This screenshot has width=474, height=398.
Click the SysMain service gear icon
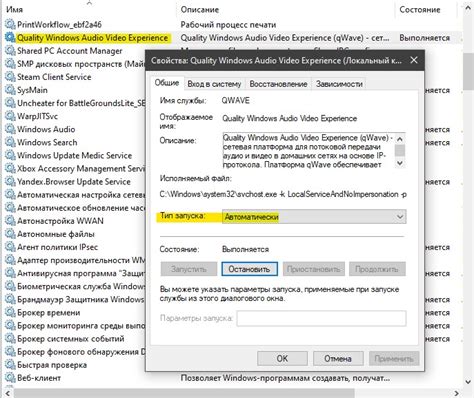[10, 90]
